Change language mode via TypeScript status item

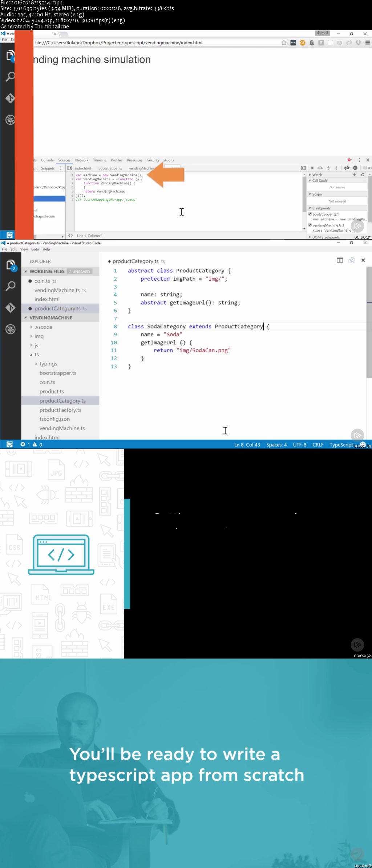(341, 445)
